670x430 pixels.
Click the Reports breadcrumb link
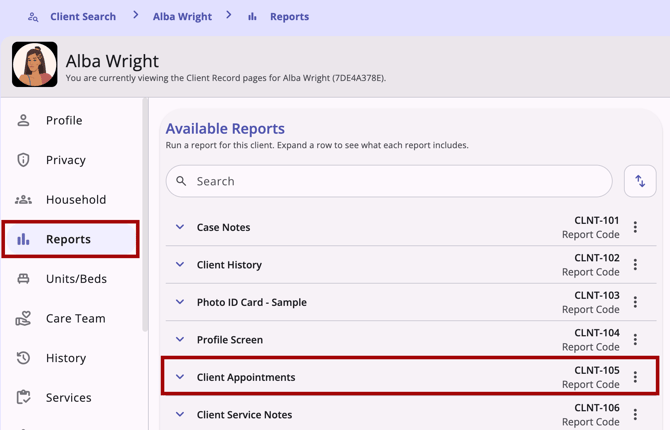pyautogui.click(x=289, y=17)
